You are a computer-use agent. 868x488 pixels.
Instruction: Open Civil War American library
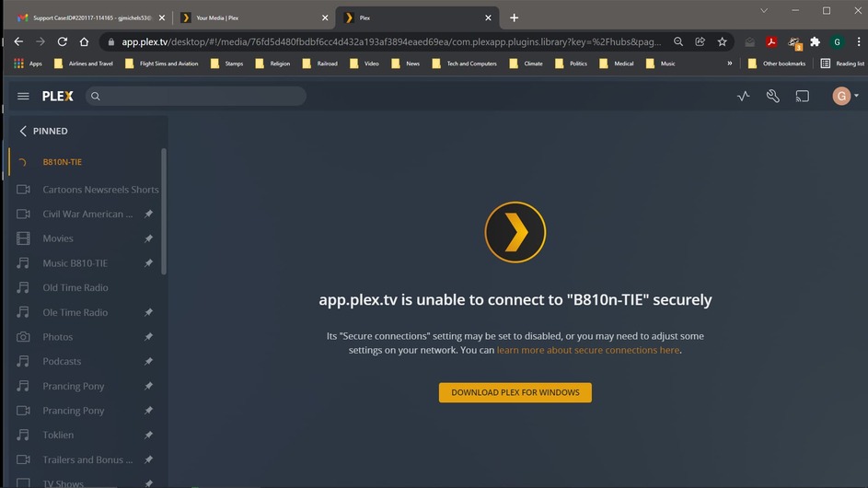point(87,214)
